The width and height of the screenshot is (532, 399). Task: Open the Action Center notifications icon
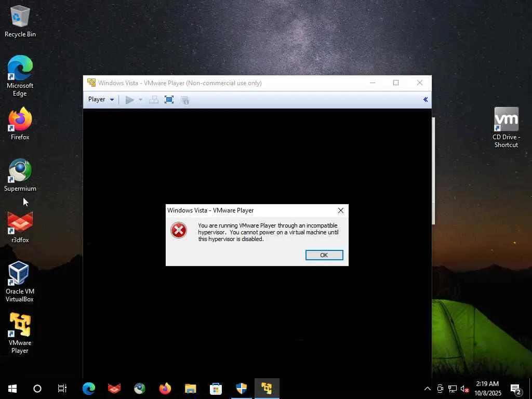(x=516, y=389)
